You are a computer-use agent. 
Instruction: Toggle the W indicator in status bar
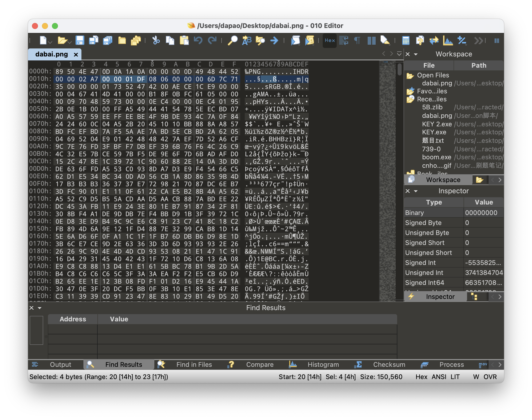coord(476,377)
